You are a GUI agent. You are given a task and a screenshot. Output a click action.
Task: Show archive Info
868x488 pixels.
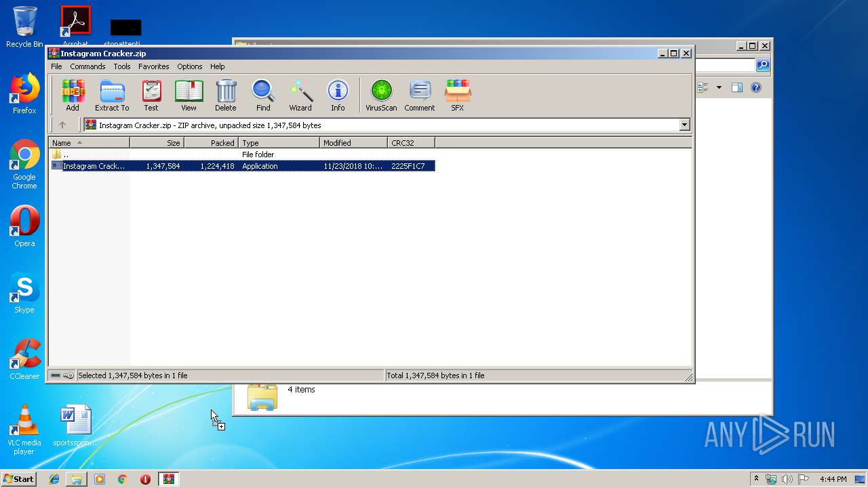pyautogui.click(x=338, y=95)
